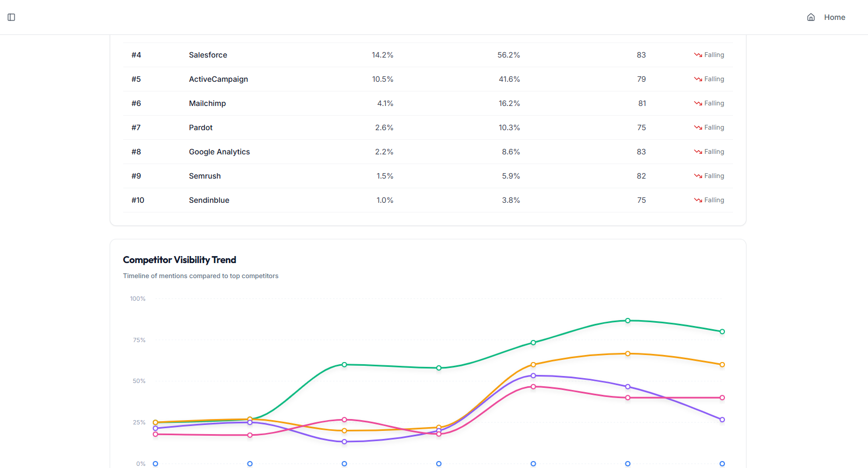
Task: Click the 75% y-axis label
Action: coord(139,340)
